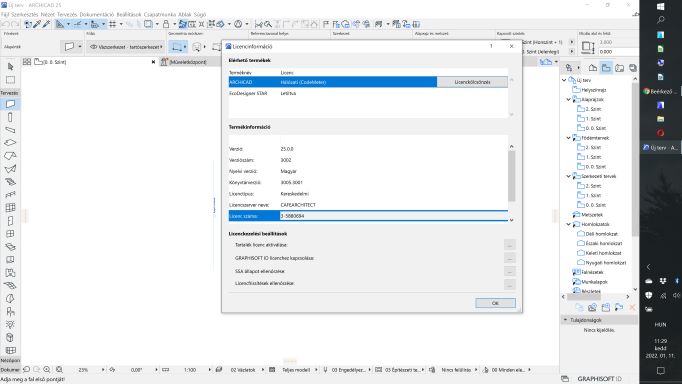682x384 pixels.
Task: Select the Roof tool in the toolbox
Action: [10, 156]
